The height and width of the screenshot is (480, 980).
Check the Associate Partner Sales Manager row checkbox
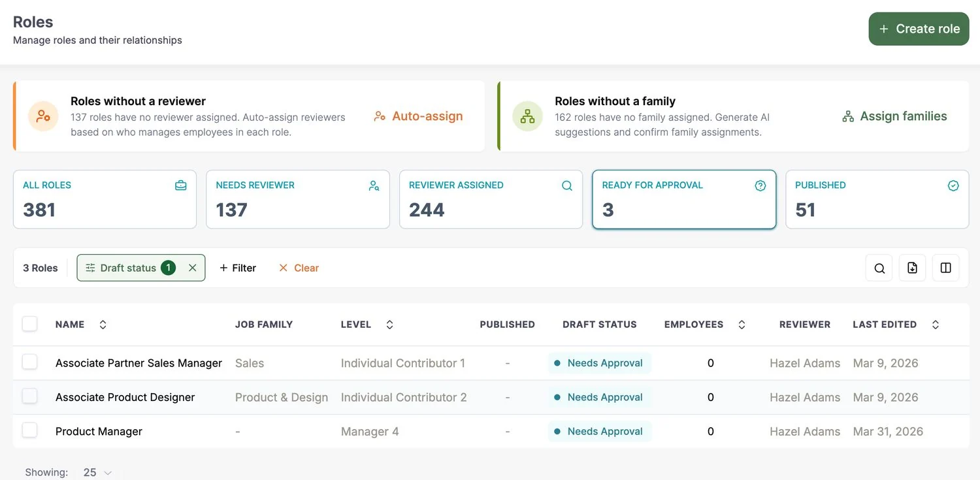pyautogui.click(x=30, y=362)
